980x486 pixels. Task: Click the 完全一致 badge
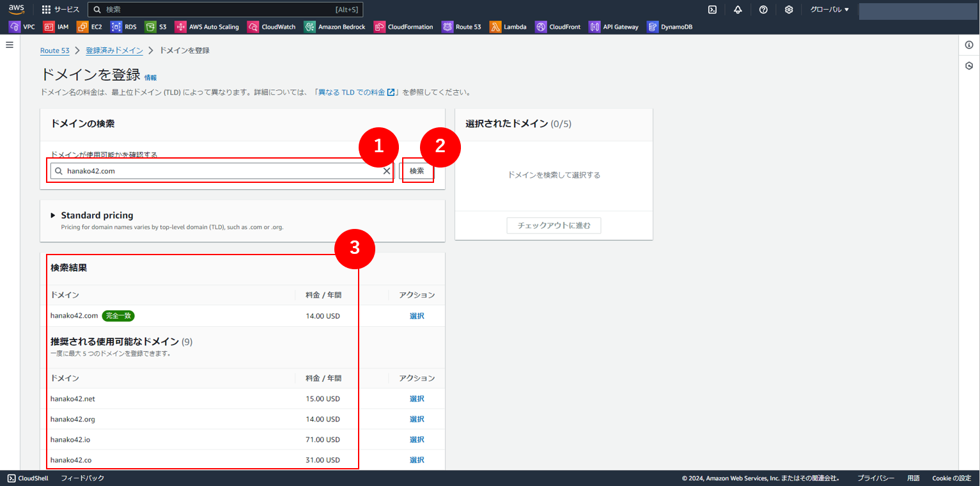tap(118, 316)
